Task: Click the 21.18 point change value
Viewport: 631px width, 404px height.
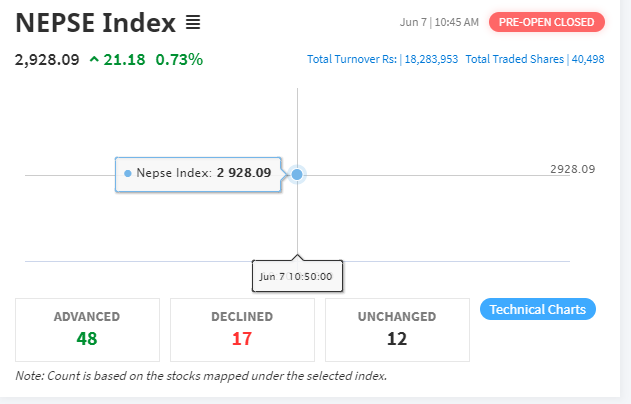Action: (124, 60)
